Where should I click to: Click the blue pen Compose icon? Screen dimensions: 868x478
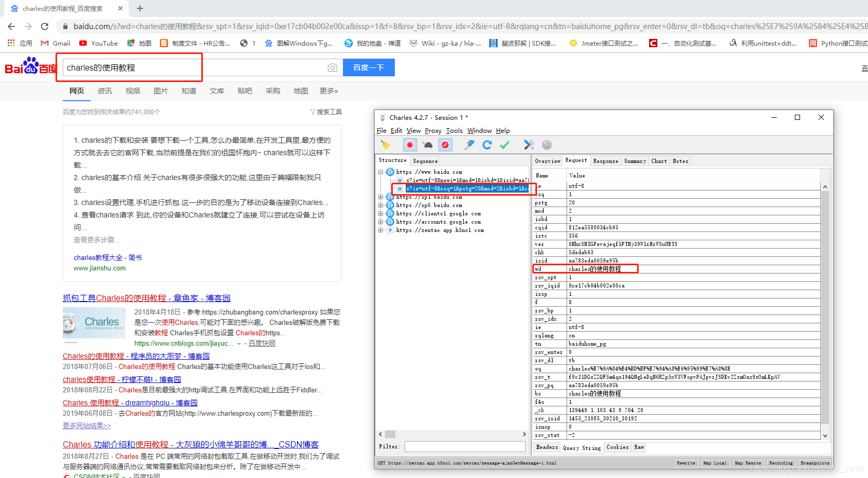pyautogui.click(x=469, y=145)
